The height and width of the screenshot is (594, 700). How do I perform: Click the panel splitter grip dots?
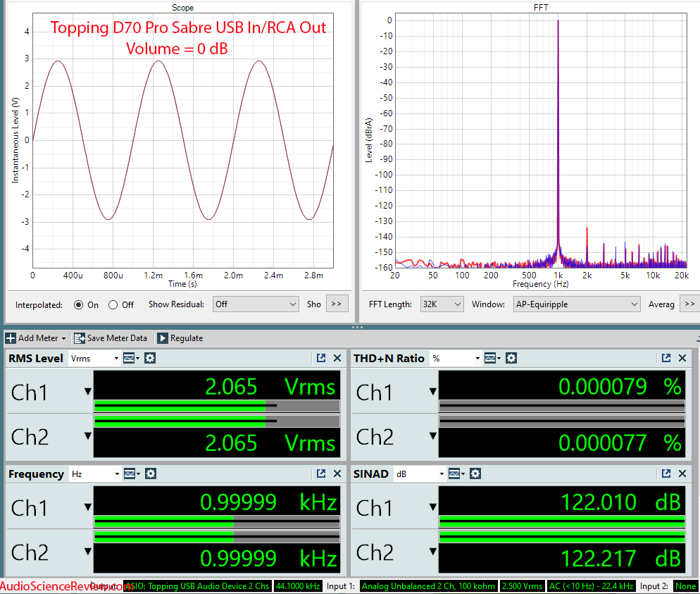pyautogui.click(x=357, y=327)
